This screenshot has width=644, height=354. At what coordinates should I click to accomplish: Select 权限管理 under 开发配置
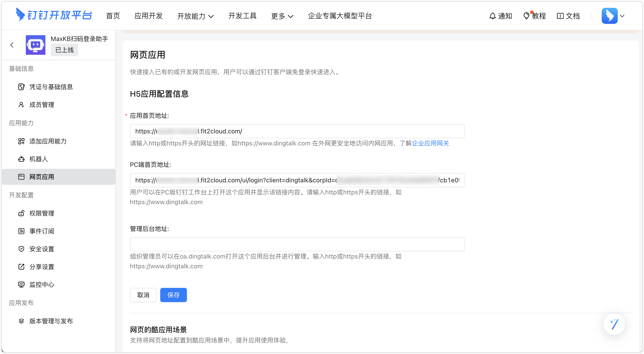click(41, 213)
